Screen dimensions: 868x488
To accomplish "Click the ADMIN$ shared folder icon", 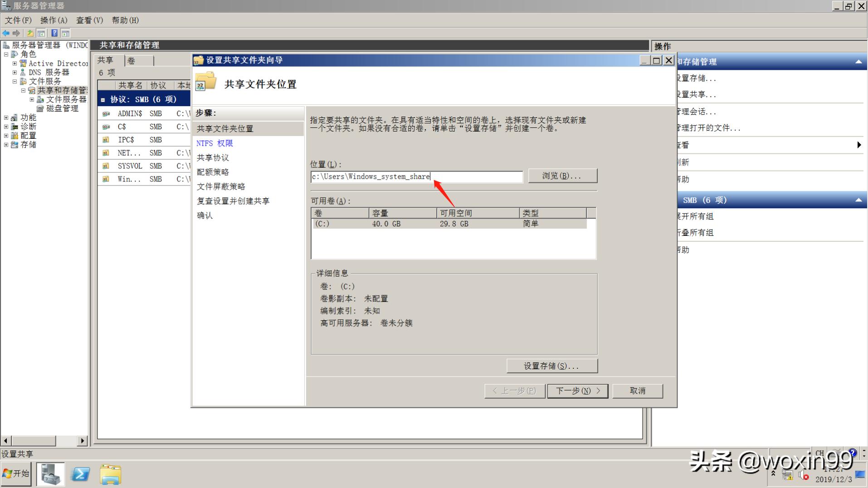I will coord(106,113).
